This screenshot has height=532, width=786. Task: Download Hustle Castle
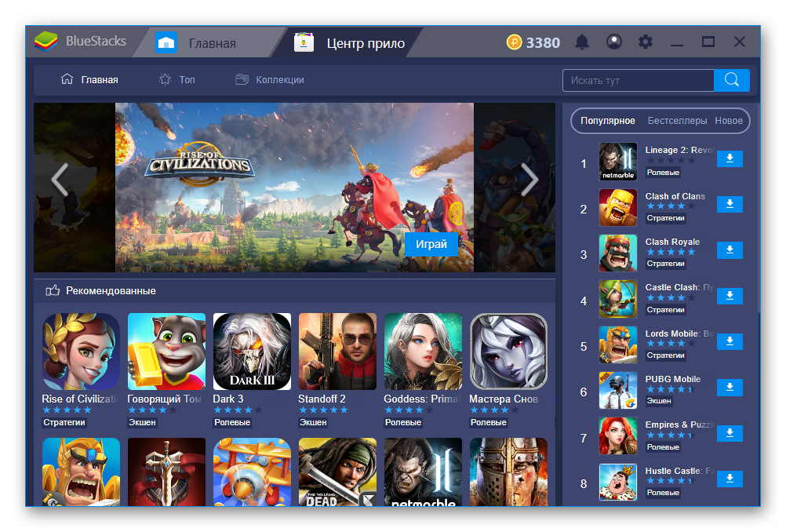(x=730, y=479)
